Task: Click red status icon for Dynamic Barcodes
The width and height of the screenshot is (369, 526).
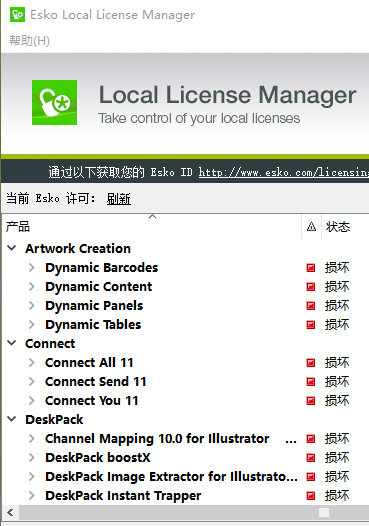Action: [x=311, y=268]
